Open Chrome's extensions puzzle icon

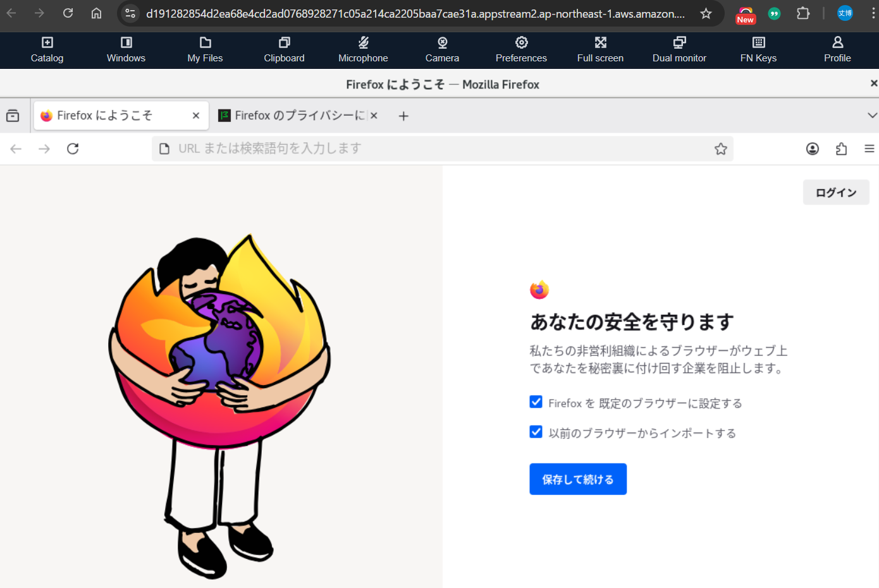[803, 13]
